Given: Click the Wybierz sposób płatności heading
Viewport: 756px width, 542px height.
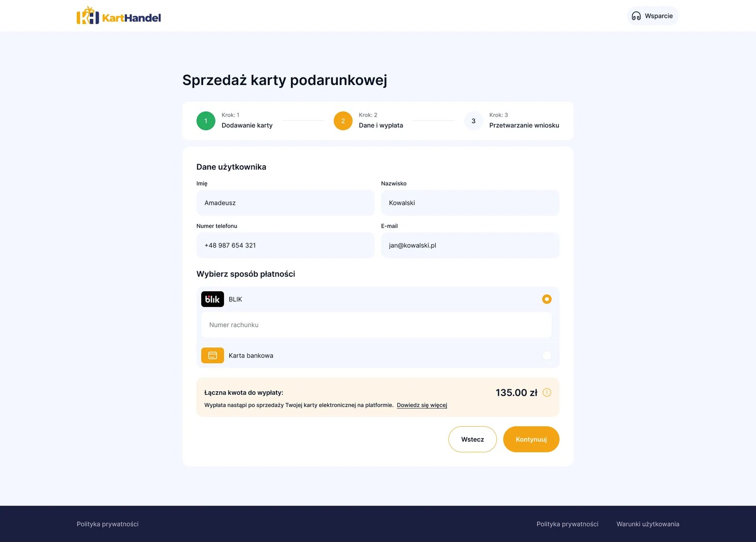Looking at the screenshot, I should point(246,274).
